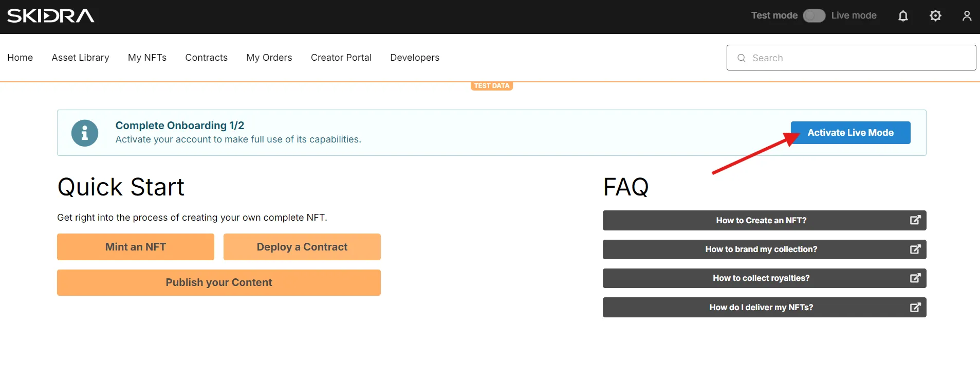Open FAQ How do I deliver my NFTs?
The width and height of the screenshot is (980, 376).
click(764, 307)
